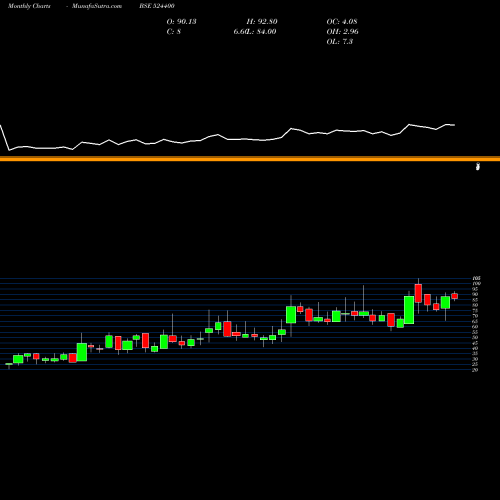Screen dimensions: 500x500
Task: Click the 25 price axis label
Action: 476,364
